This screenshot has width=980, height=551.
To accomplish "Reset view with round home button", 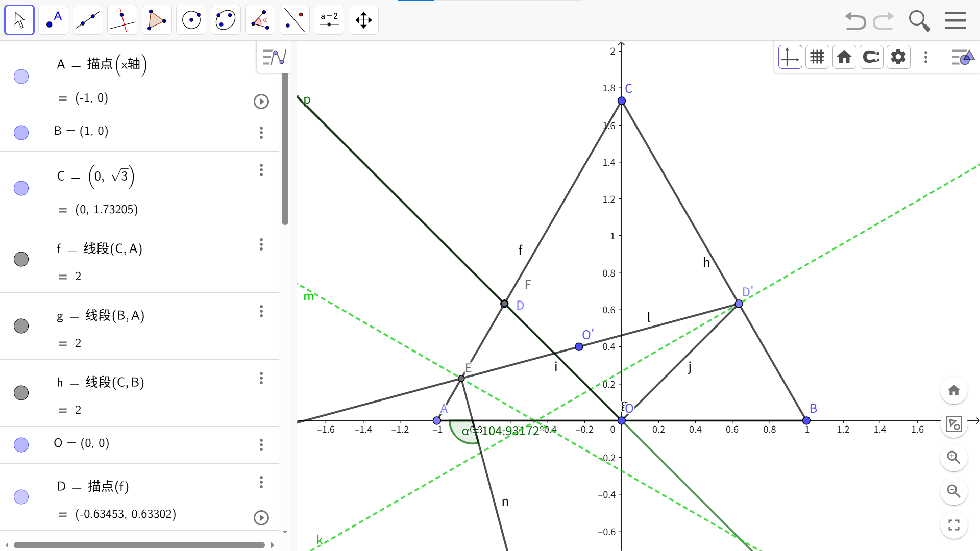I will [x=954, y=391].
